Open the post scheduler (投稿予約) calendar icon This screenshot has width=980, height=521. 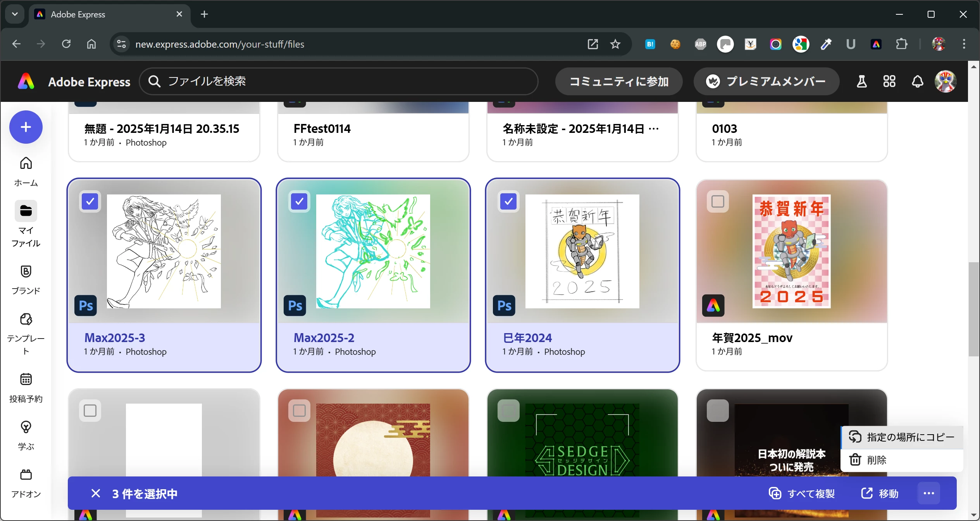coord(26,379)
